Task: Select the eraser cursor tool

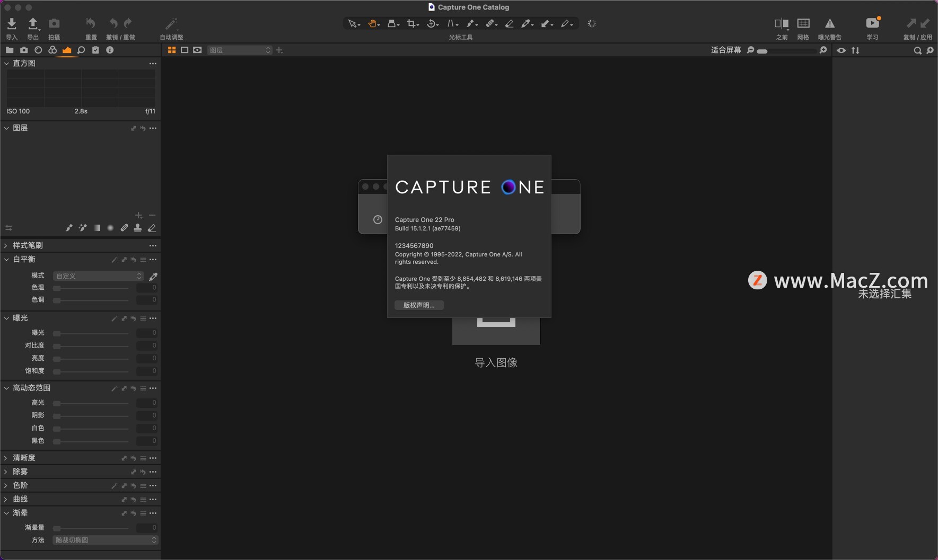Action: click(x=510, y=24)
